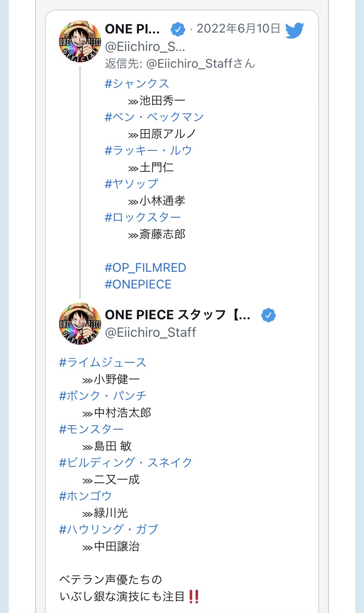
Task: Click the Twitter bird logo icon
Action: (x=295, y=30)
